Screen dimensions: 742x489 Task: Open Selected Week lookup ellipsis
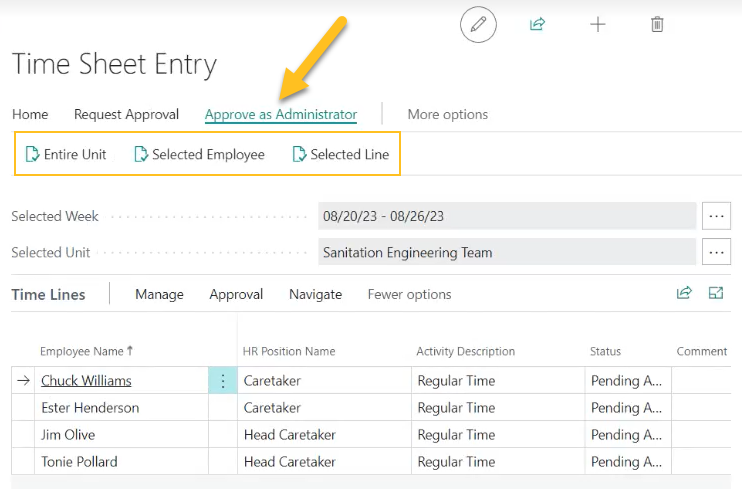[716, 216]
